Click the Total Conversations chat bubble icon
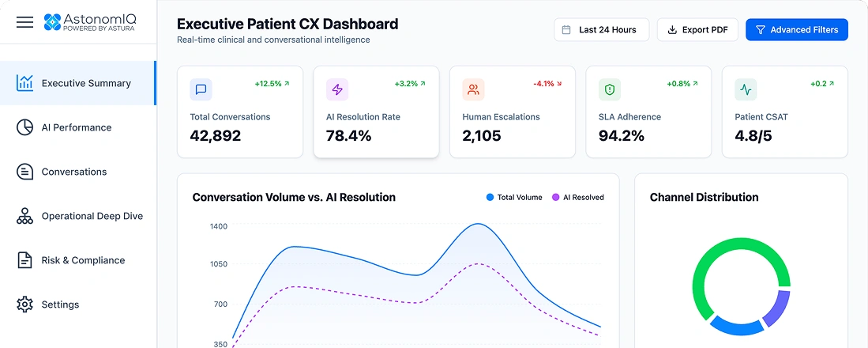This screenshot has height=348, width=868. [x=201, y=89]
